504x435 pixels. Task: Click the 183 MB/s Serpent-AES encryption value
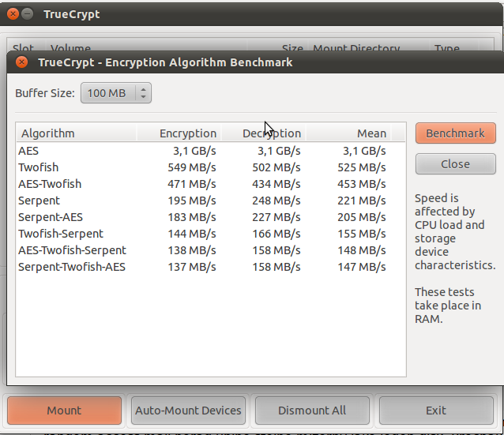coord(192,217)
